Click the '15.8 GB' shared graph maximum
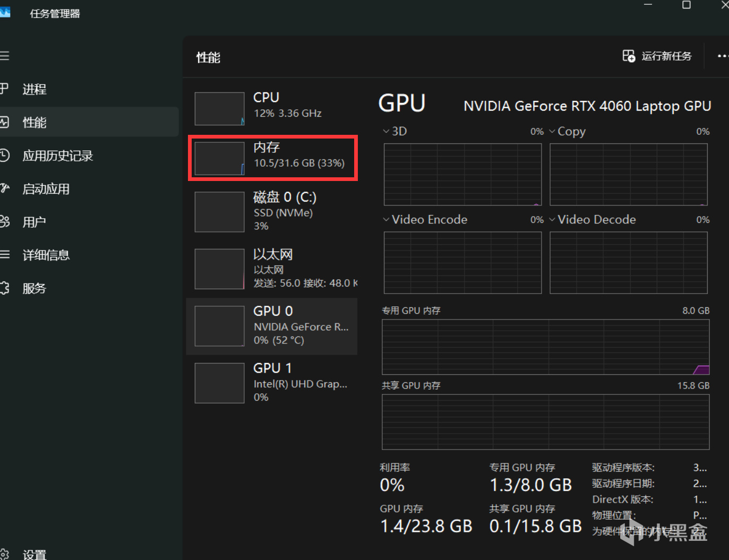 point(693,385)
